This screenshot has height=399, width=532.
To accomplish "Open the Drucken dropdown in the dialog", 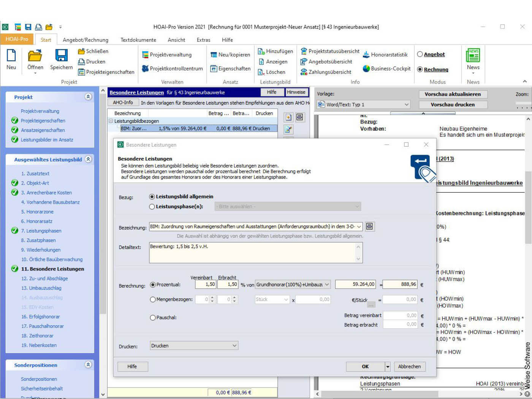I will [235, 345].
